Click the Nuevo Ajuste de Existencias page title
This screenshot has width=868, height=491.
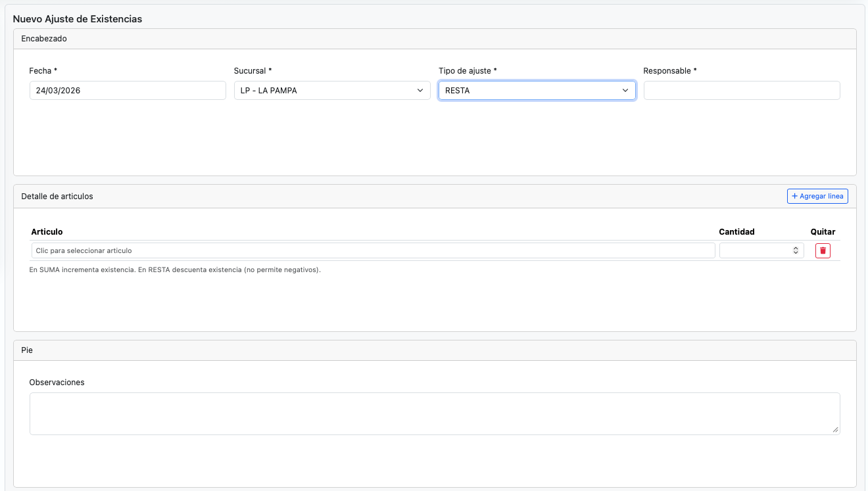coord(78,19)
